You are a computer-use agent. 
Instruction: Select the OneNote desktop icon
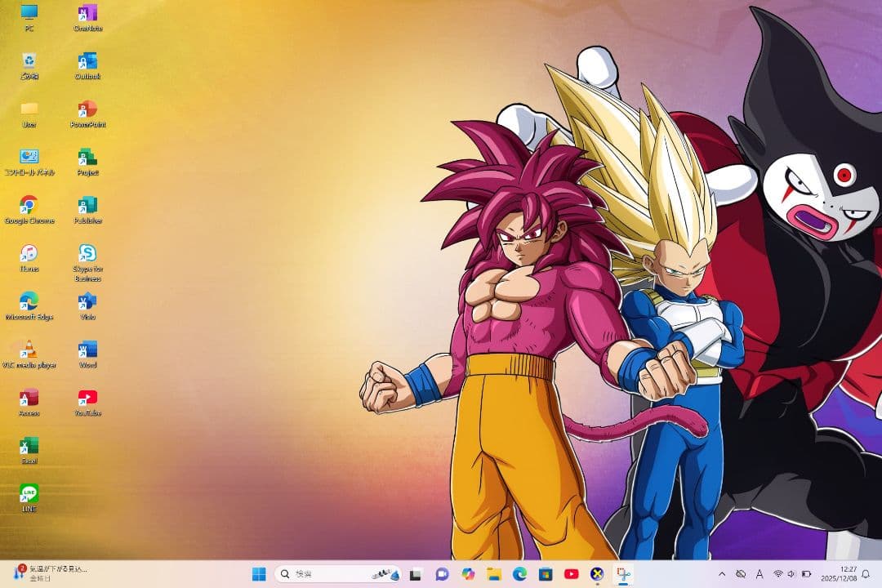87,13
